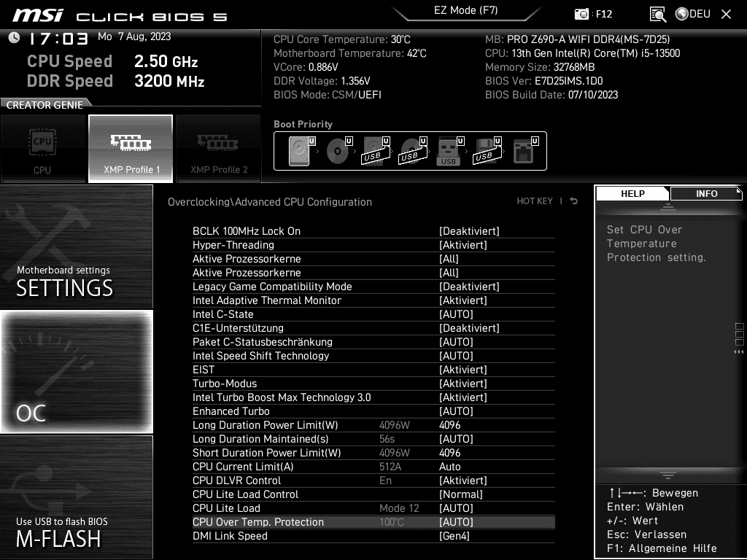747x560 pixels.
Task: Select the network boot device icon
Action: point(525,151)
